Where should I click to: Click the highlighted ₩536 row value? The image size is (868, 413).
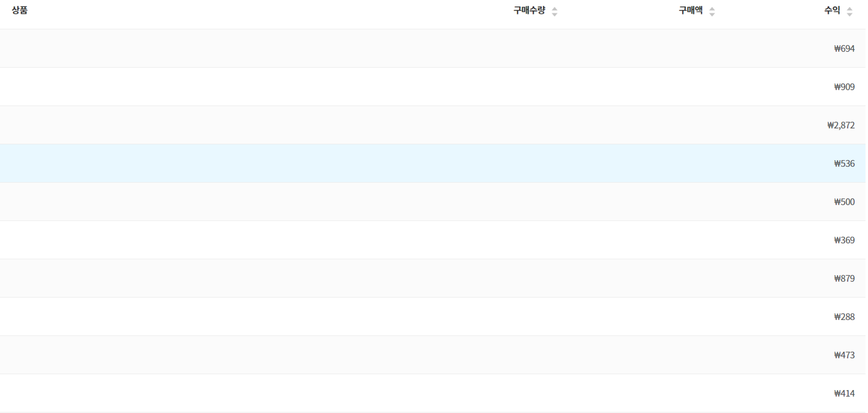click(844, 164)
